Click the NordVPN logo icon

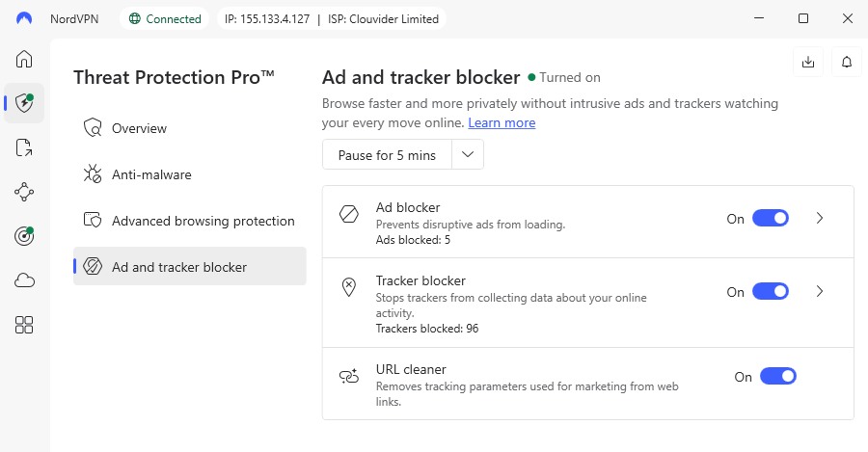24,19
